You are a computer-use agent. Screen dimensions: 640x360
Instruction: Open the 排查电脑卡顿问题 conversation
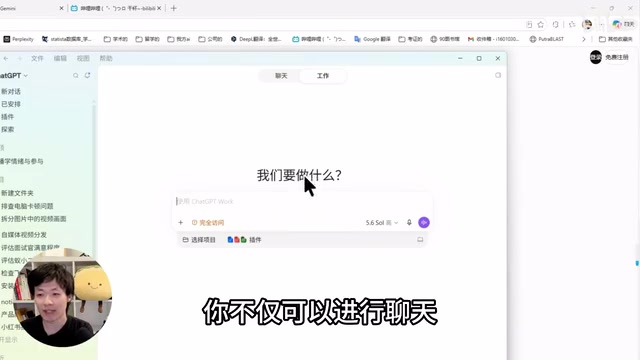coord(27,206)
